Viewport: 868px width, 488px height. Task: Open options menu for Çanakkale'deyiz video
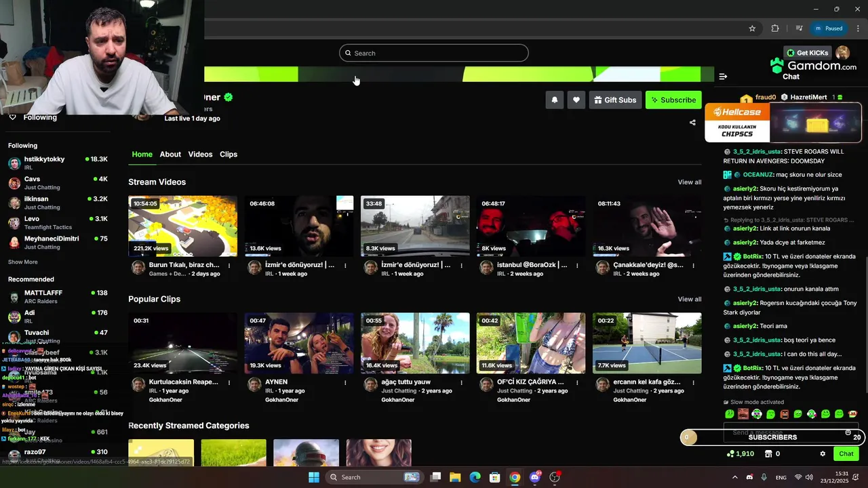coord(693,266)
